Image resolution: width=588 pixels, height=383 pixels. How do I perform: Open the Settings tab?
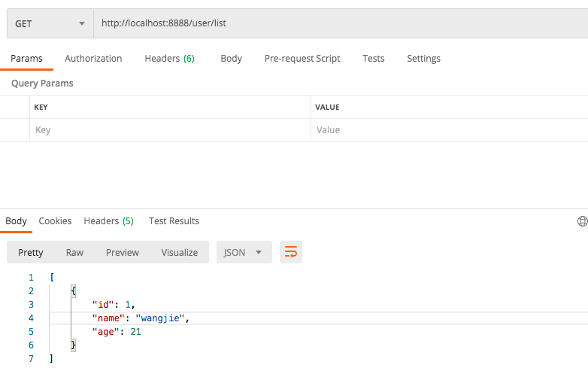click(x=424, y=59)
